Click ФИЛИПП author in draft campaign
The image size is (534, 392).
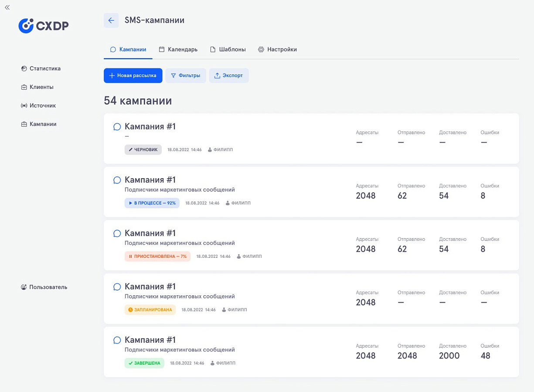[221, 150]
